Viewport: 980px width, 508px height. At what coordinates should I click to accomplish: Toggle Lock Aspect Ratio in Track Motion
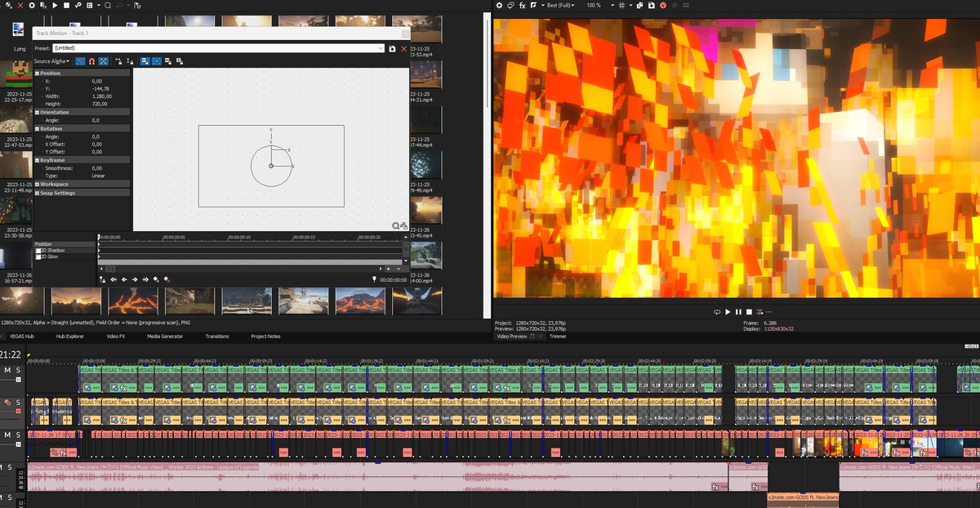(145, 61)
